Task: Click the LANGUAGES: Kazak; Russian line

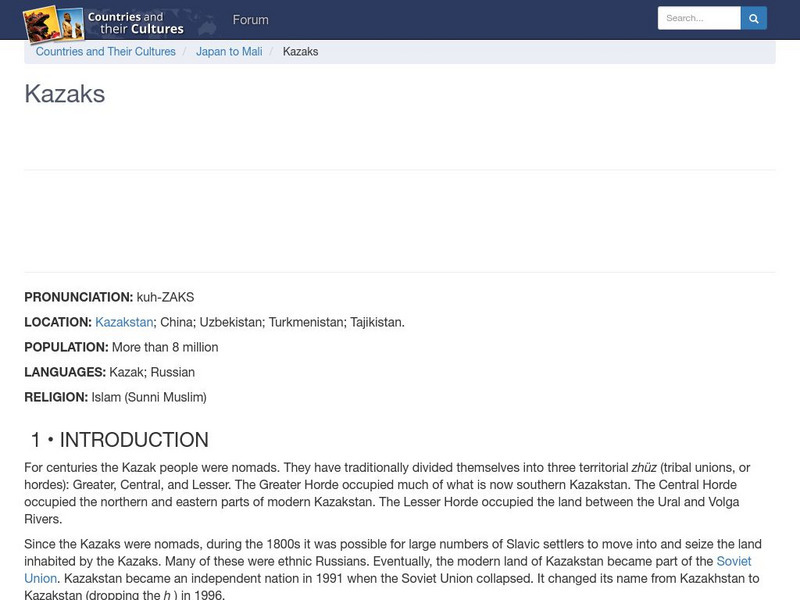Action: point(110,372)
